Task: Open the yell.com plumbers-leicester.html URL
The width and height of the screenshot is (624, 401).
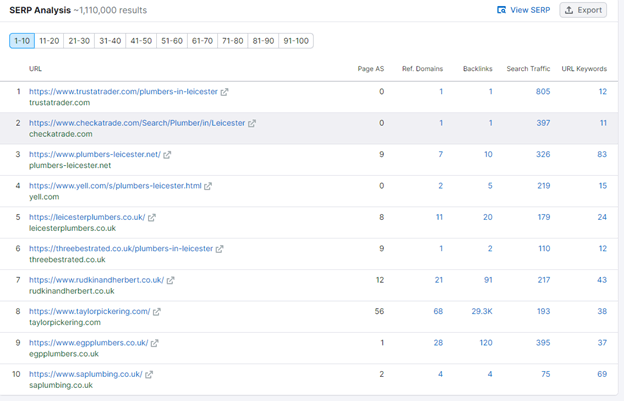Action: click(x=115, y=186)
